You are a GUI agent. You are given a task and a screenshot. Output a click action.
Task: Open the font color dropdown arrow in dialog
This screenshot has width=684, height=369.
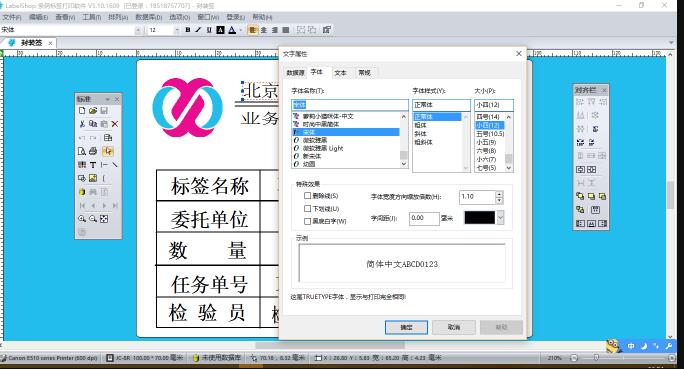pos(500,218)
